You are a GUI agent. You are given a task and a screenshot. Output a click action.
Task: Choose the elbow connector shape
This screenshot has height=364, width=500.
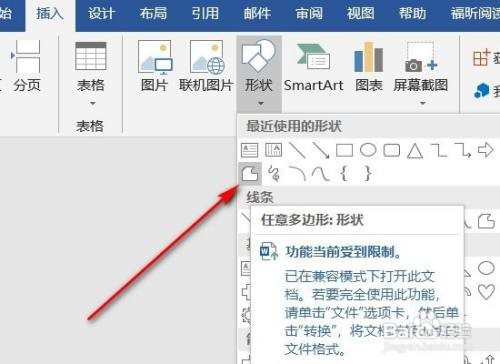(439, 150)
